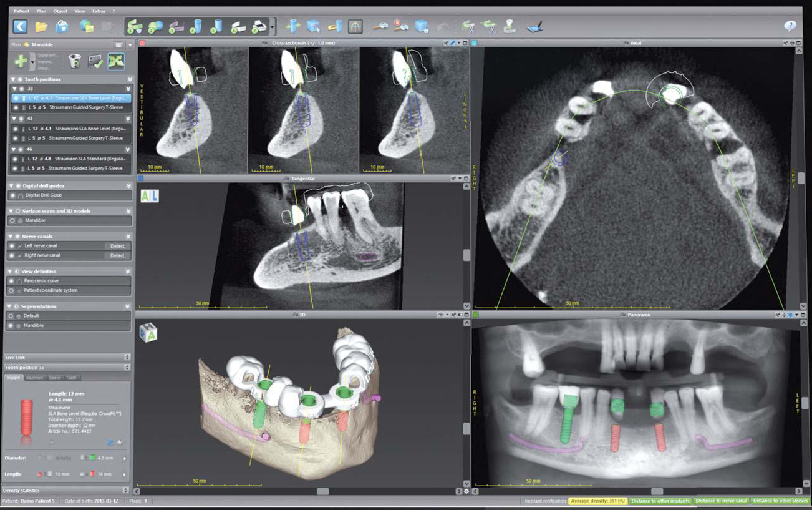Switch to the Abutment tab
This screenshot has width=812, height=510.
tap(34, 378)
